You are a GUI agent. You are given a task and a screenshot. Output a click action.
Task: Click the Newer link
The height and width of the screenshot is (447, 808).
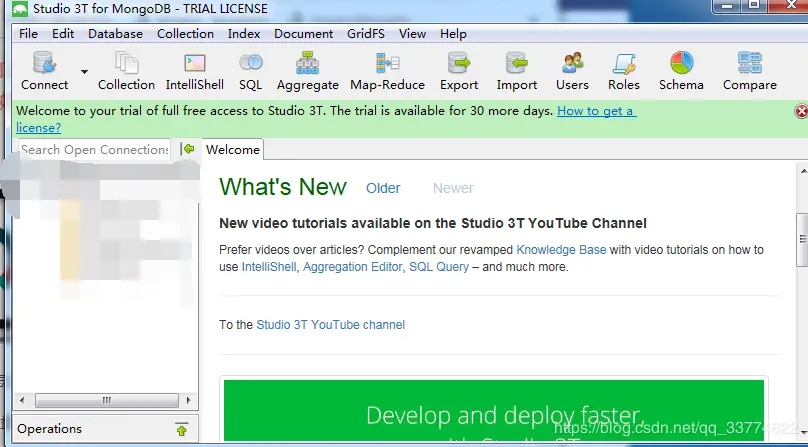(x=453, y=188)
